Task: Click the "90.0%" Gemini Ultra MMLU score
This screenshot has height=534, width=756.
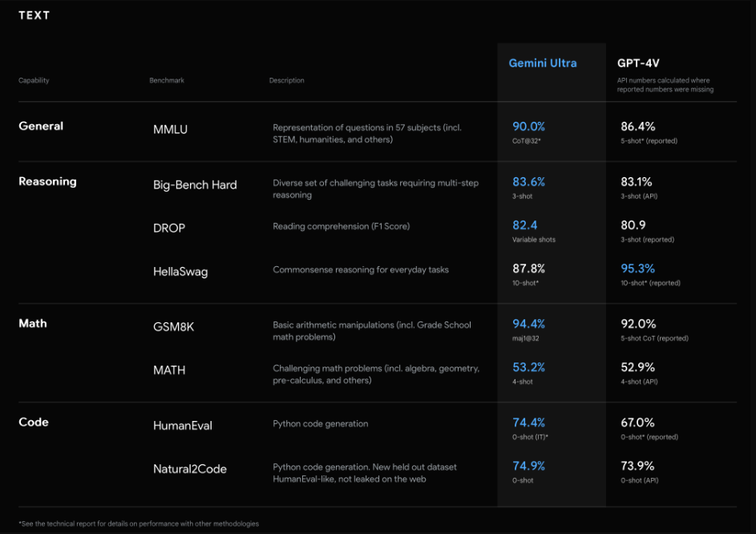Action: click(x=528, y=127)
